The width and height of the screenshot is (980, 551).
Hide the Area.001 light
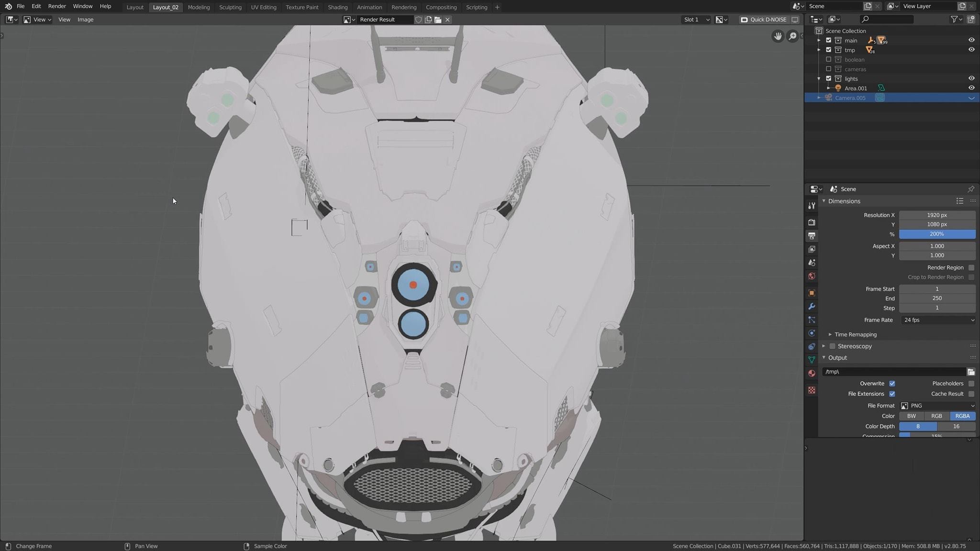(x=971, y=88)
